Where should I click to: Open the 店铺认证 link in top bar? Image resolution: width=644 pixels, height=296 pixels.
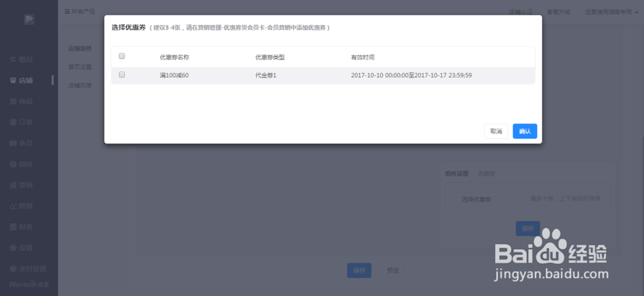pos(520,12)
